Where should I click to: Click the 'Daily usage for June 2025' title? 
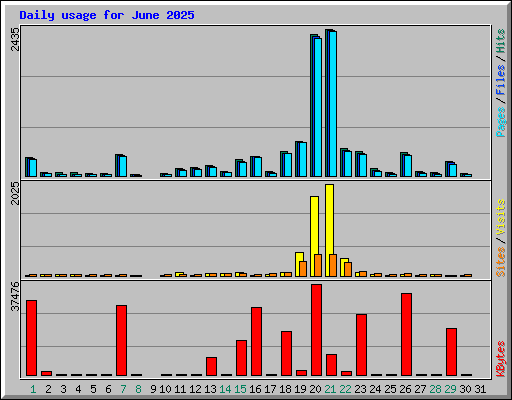(107, 15)
